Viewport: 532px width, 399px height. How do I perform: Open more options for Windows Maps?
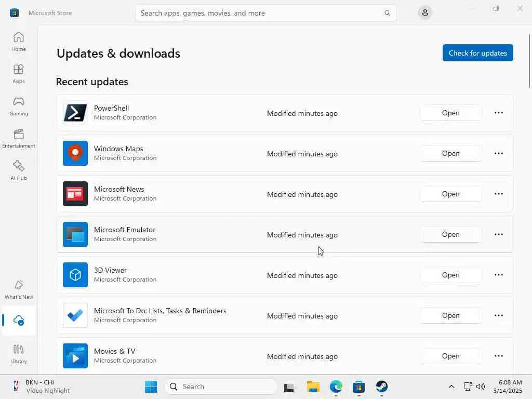[x=498, y=153]
